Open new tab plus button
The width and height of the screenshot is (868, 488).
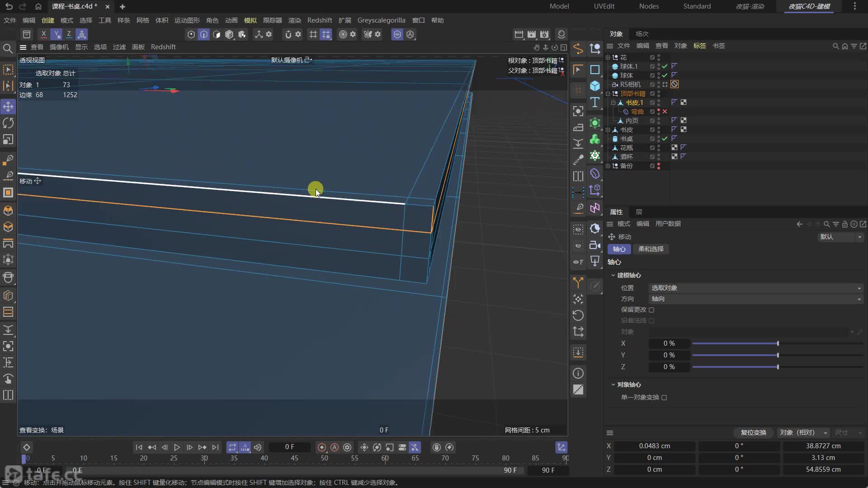pos(123,7)
